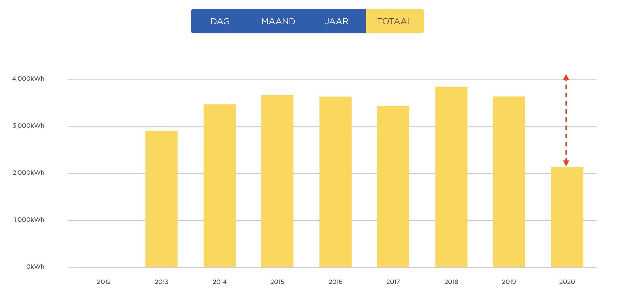The height and width of the screenshot is (293, 644).
Task: Switch to the DAG tab
Action: (220, 21)
